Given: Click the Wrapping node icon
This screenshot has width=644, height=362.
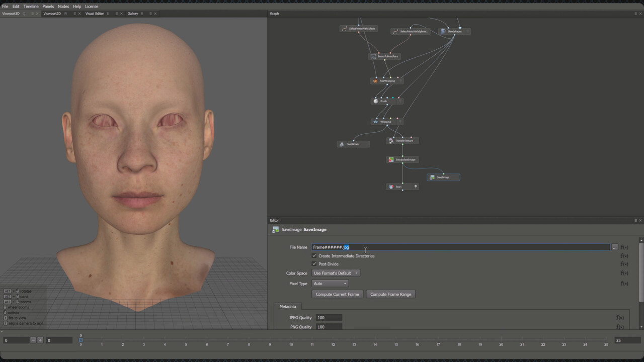Looking at the screenshot, I should pyautogui.click(x=375, y=122).
